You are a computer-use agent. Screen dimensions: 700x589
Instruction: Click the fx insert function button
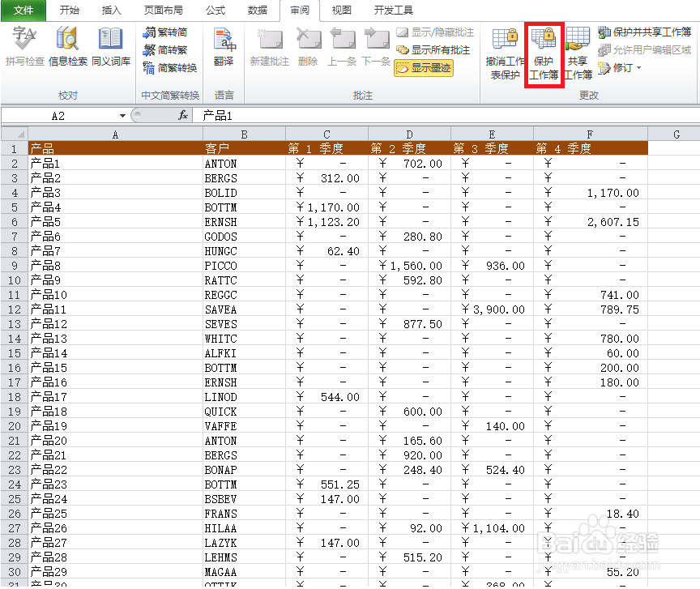(182, 116)
